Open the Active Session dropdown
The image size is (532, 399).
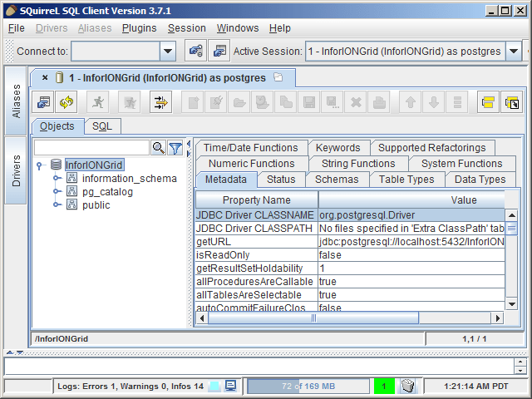(513, 52)
